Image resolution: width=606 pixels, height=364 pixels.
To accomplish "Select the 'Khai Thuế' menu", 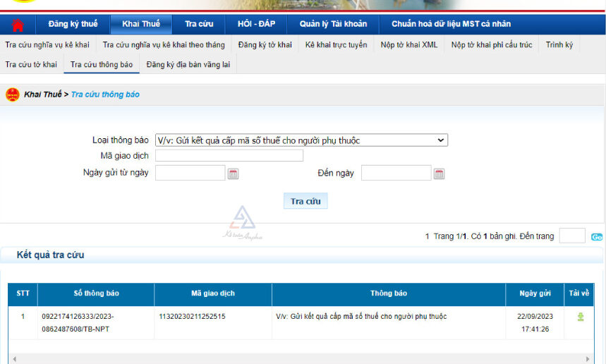I will pyautogui.click(x=141, y=24).
